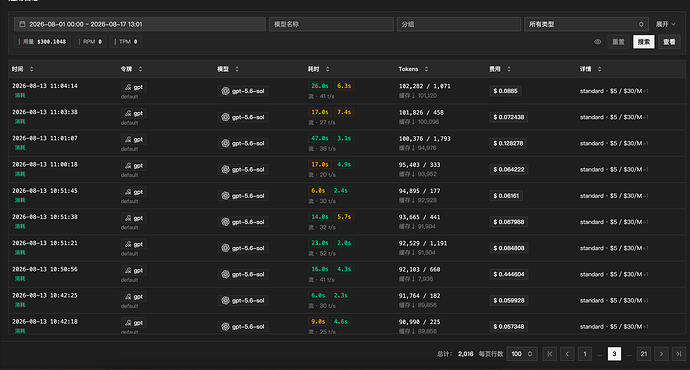Viewport: 690px width, 370px height.
Task: Sort by the 令牌 column
Action: coord(140,69)
